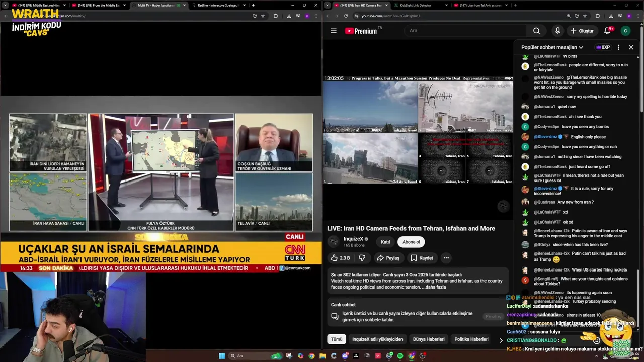The width and height of the screenshot is (644, 362).
Task: Bookmark the YouTube page with star icon
Action: click(586, 16)
